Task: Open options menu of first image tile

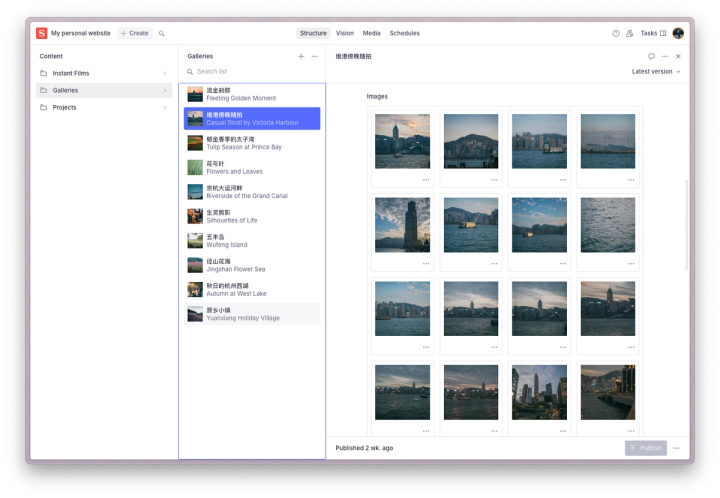Action: tap(426, 180)
